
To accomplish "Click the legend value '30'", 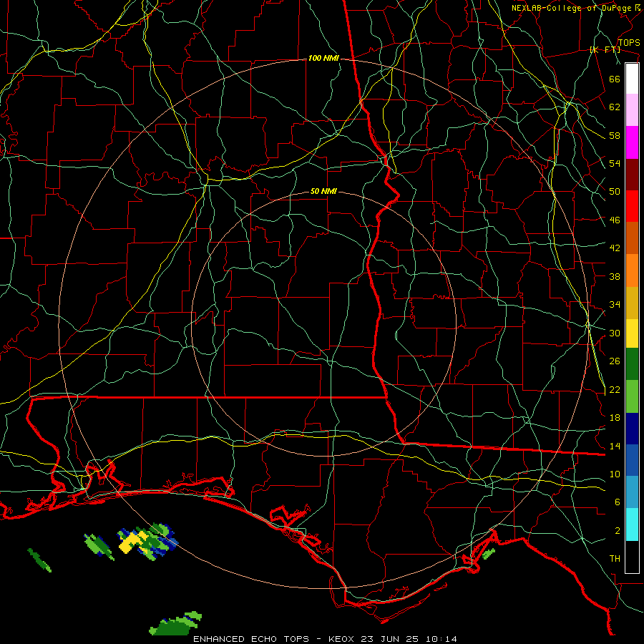I will coord(615,333).
